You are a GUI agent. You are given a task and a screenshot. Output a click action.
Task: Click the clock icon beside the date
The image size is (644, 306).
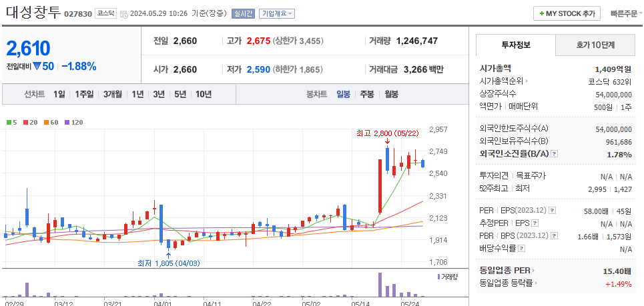(123, 14)
